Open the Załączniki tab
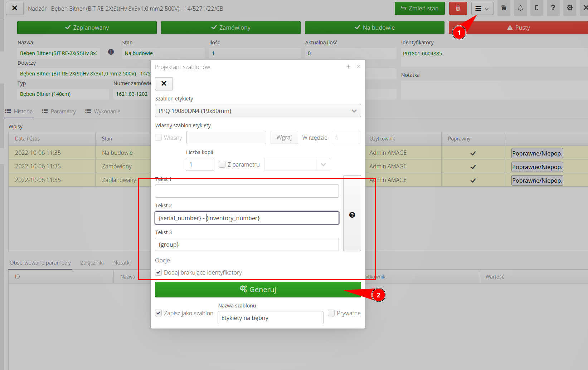Screen dimensions: 588x370 [92, 263]
